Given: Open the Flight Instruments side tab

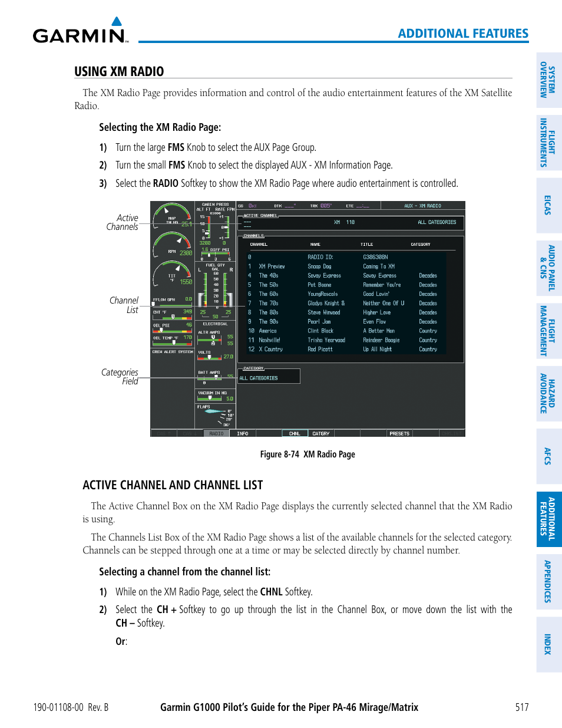Looking at the screenshot, I should coord(548,143).
